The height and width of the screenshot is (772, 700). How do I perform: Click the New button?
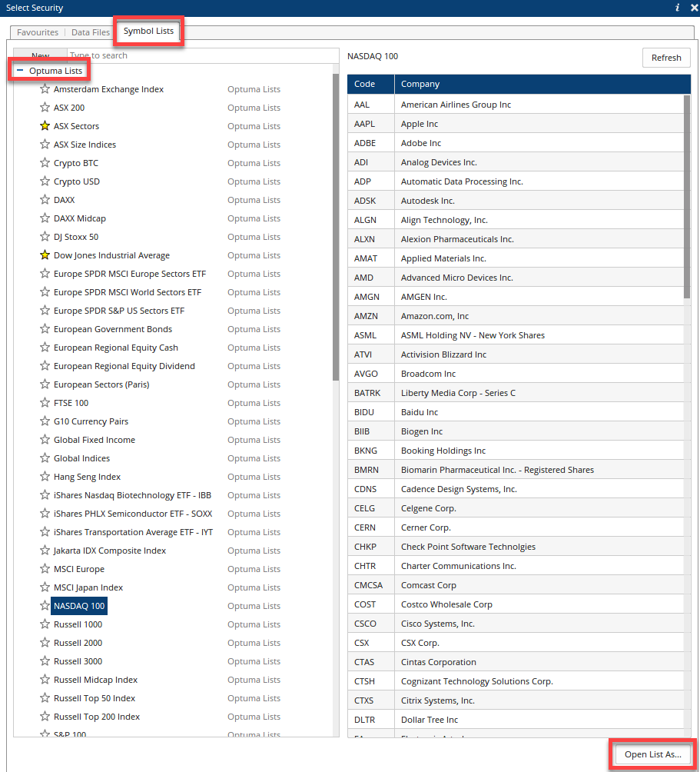[x=40, y=55]
